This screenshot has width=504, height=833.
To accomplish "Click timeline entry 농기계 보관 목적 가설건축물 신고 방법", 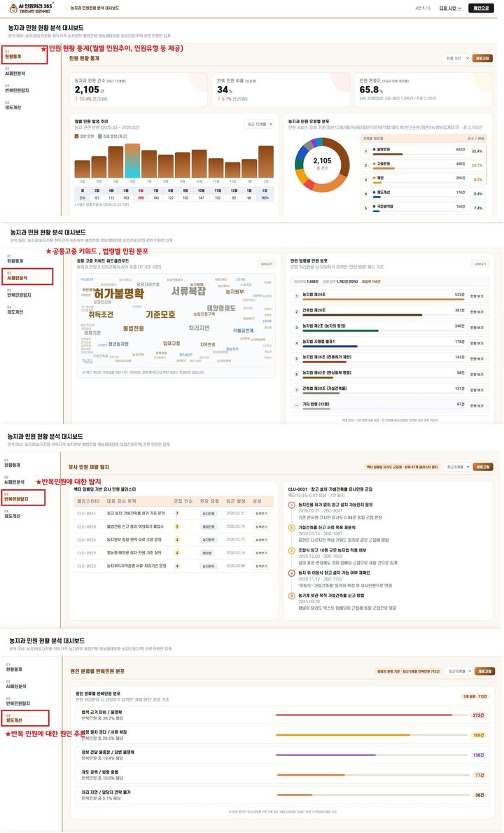I will coord(331,596).
